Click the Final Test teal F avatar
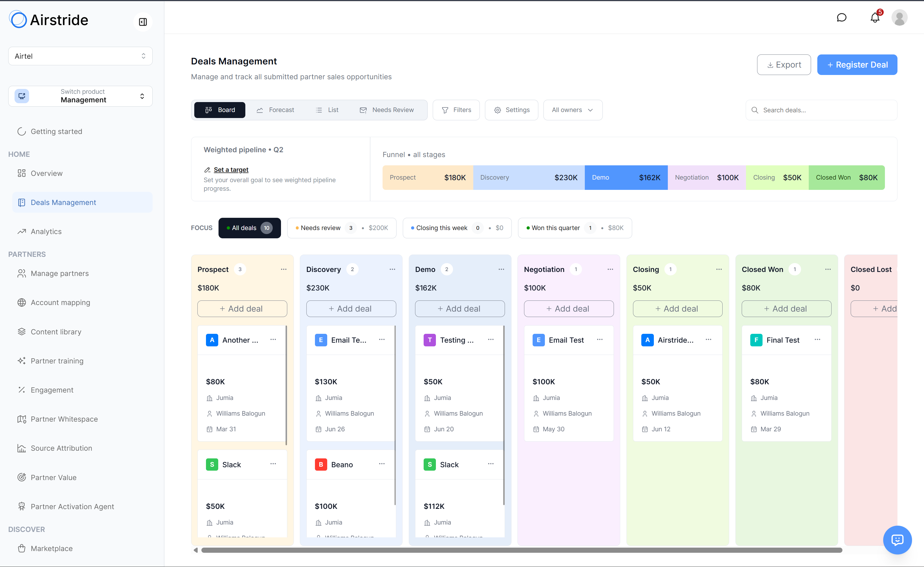Screen dimensions: 924x567 point(756,340)
